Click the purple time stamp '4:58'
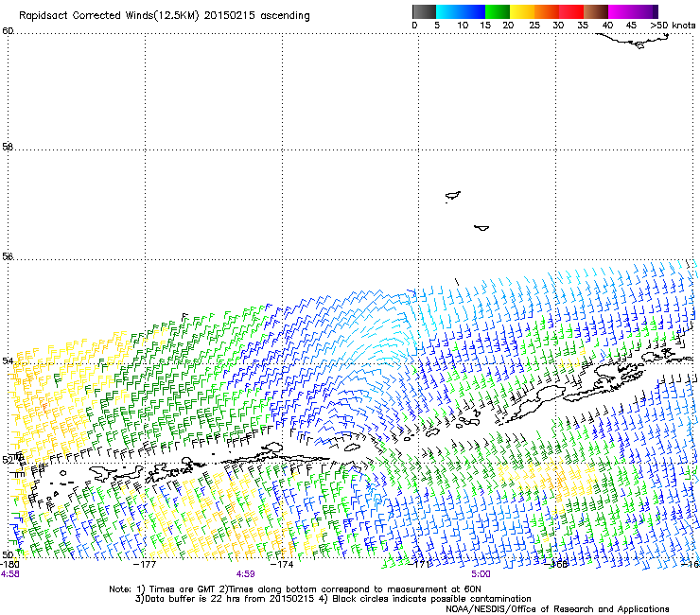The width and height of the screenshot is (700, 615). (9, 574)
